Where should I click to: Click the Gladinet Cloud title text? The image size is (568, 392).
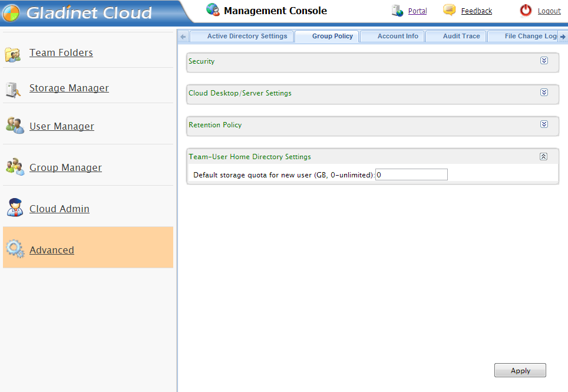pyautogui.click(x=89, y=13)
